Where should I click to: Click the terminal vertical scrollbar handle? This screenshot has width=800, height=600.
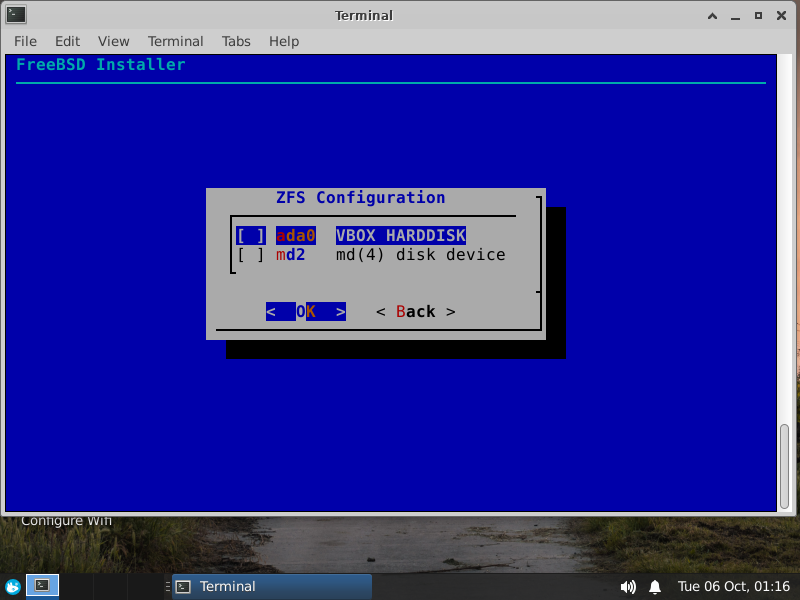[784, 466]
